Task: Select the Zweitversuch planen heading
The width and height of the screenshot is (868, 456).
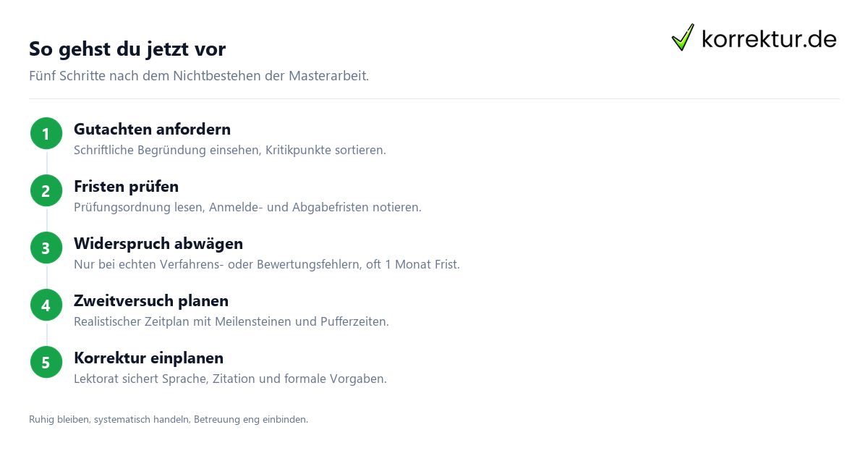Action: 151,300
